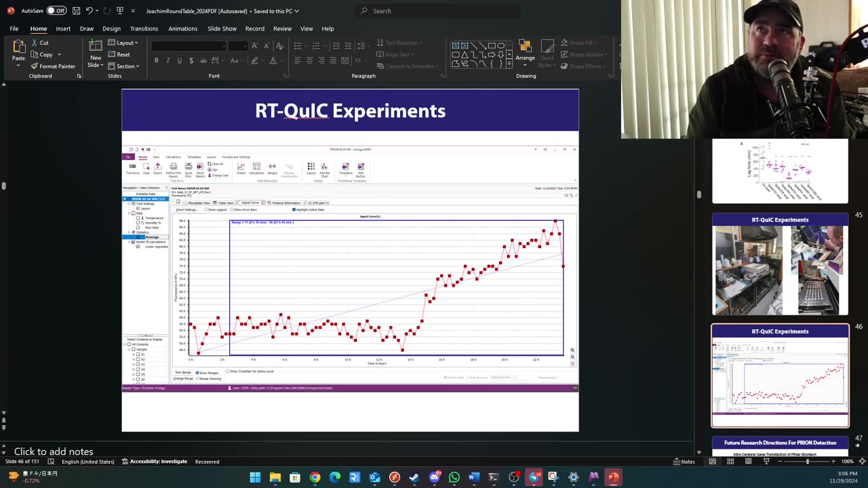Switch to Reading View
The image size is (868, 488).
click(x=748, y=462)
